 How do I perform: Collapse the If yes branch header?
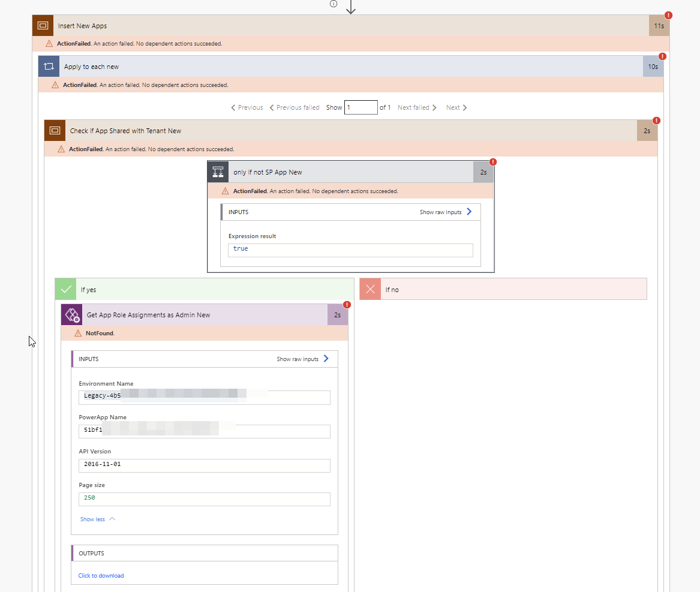205,289
